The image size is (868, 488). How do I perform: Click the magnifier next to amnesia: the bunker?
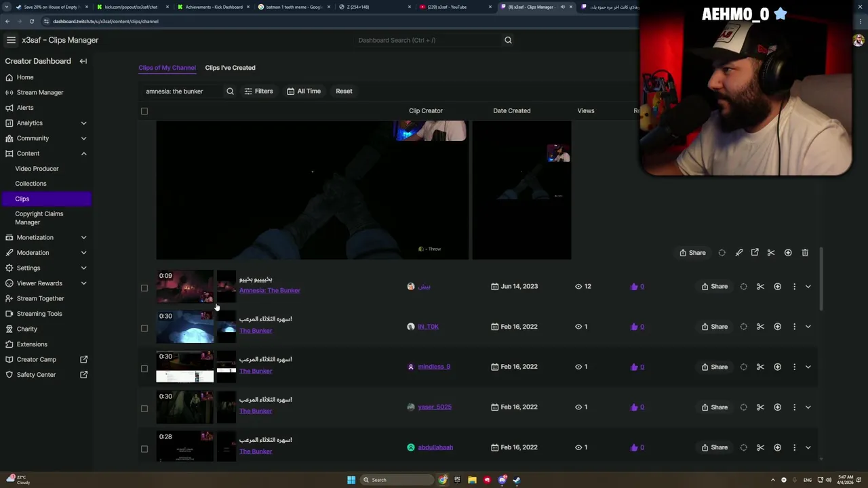pos(230,91)
